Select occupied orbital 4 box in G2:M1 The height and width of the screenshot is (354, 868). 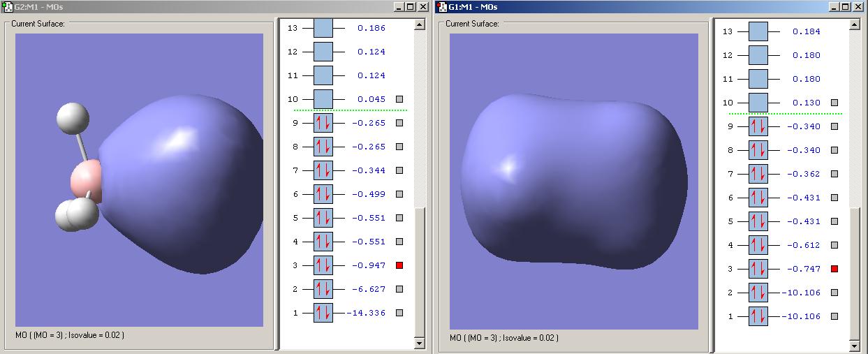tap(323, 242)
